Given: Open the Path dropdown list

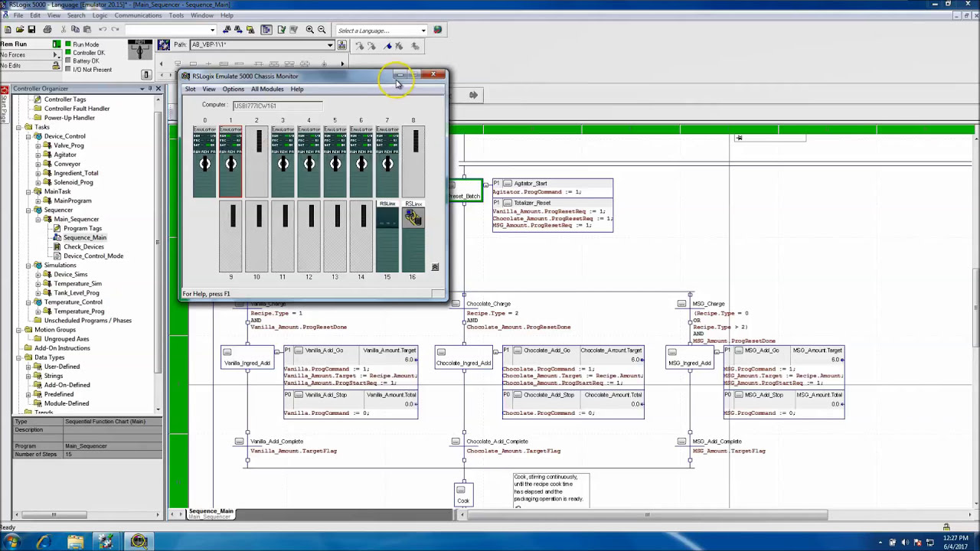Looking at the screenshot, I should (330, 45).
